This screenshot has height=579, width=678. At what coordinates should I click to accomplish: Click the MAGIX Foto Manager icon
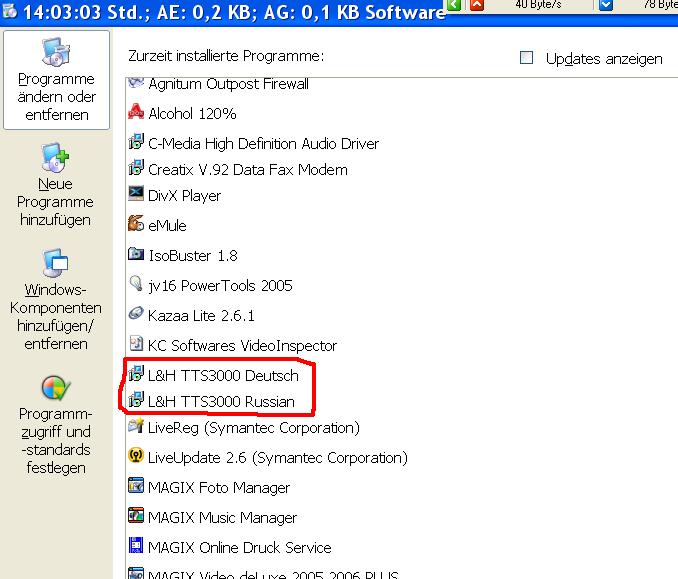[x=136, y=485]
